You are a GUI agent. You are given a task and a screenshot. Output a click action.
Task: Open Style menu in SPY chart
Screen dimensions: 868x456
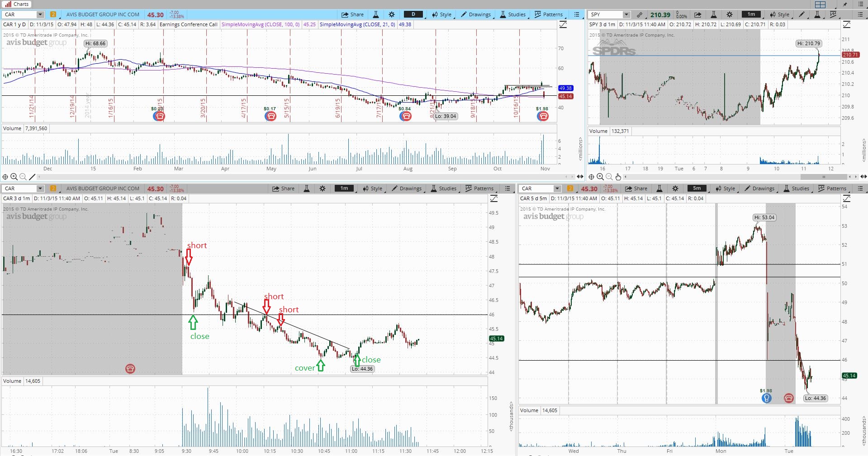tap(780, 14)
